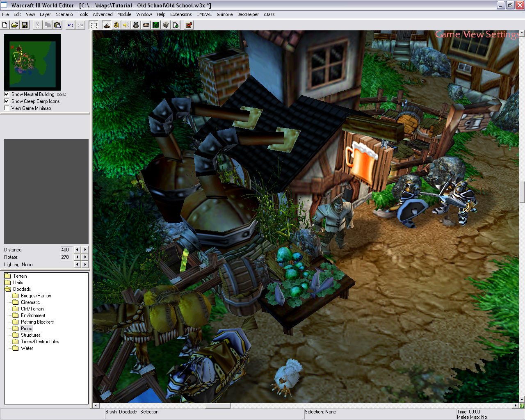525x420 pixels.
Task: Click the viewport horizontal scrollbar right arrow
Action: tap(516, 406)
